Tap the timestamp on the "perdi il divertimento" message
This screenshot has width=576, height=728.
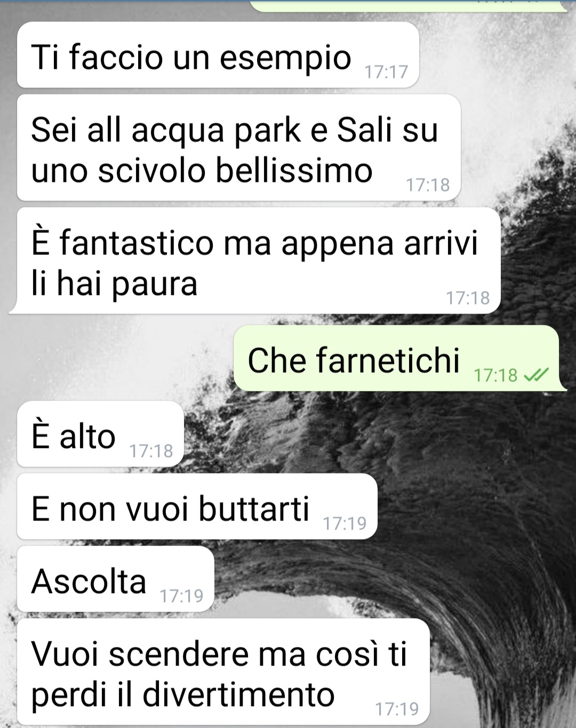(x=397, y=709)
